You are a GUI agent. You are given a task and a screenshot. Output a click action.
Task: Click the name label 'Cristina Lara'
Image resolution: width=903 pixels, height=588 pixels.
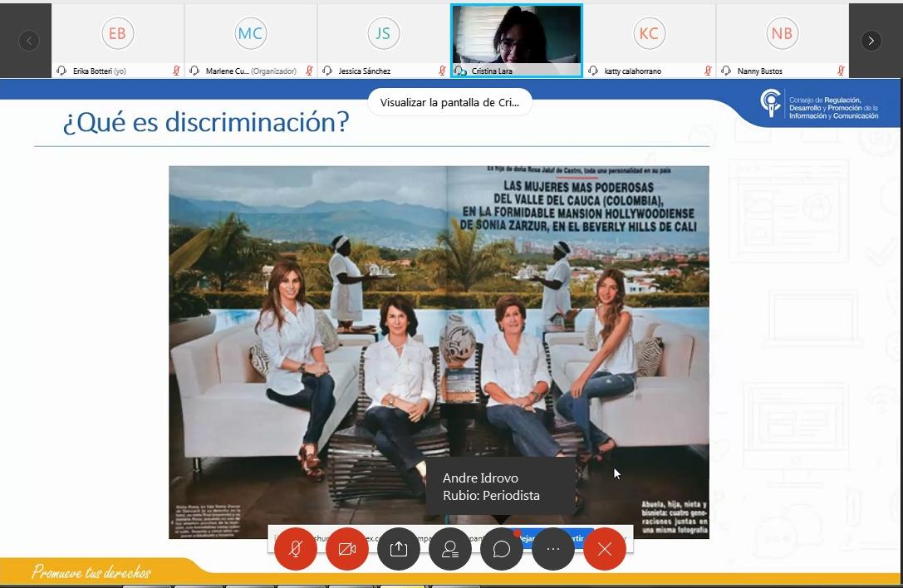pyautogui.click(x=492, y=71)
